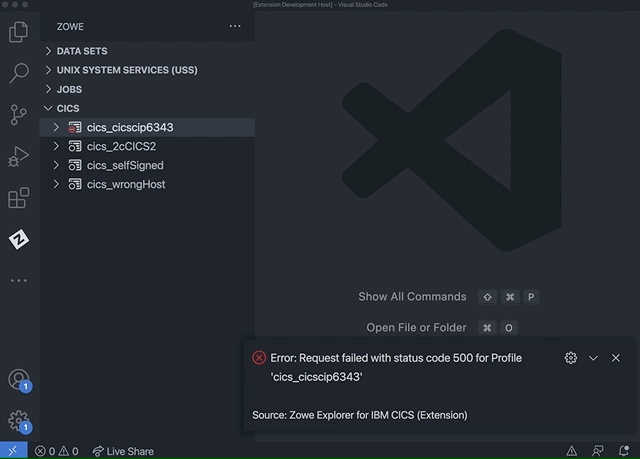Click Live Share in status bar
640x459 pixels.
(123, 451)
